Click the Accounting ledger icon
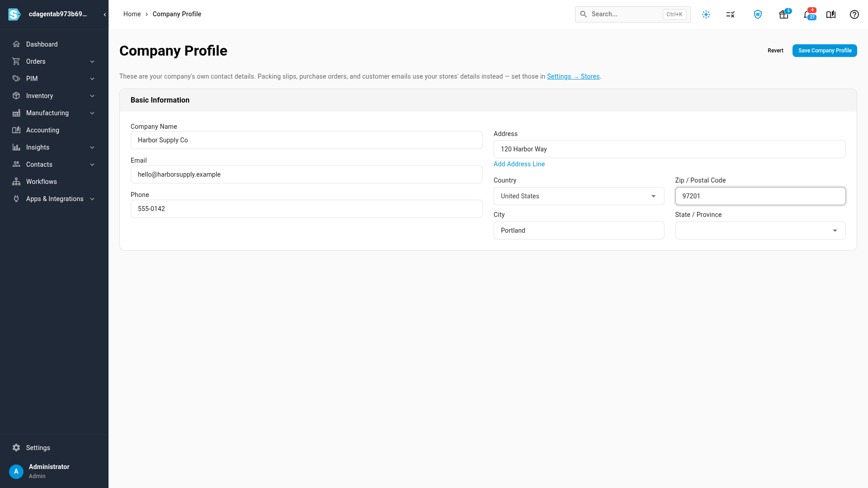This screenshot has width=868, height=488. click(16, 130)
